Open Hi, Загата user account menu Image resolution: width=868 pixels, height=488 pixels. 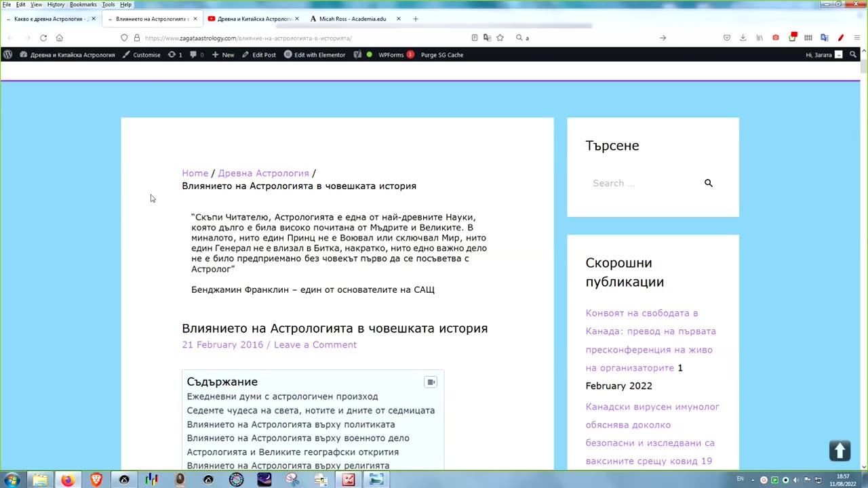pos(824,55)
